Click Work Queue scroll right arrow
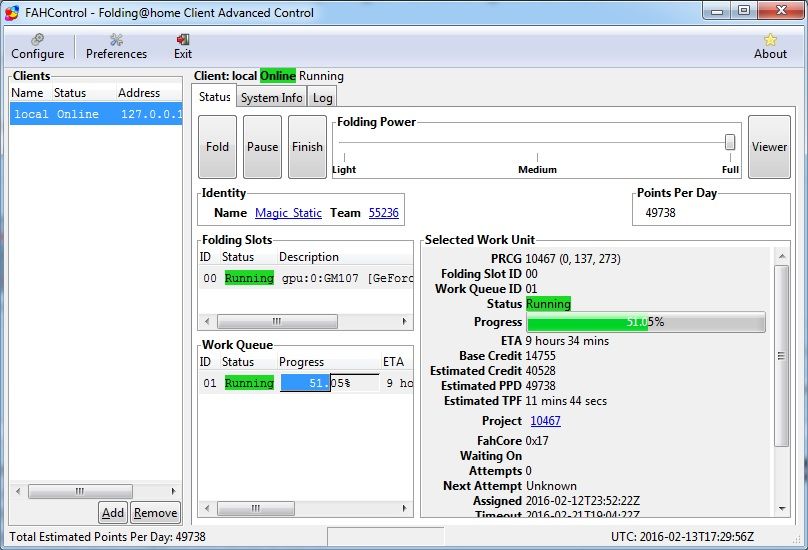The height and width of the screenshot is (550, 808). tap(405, 509)
